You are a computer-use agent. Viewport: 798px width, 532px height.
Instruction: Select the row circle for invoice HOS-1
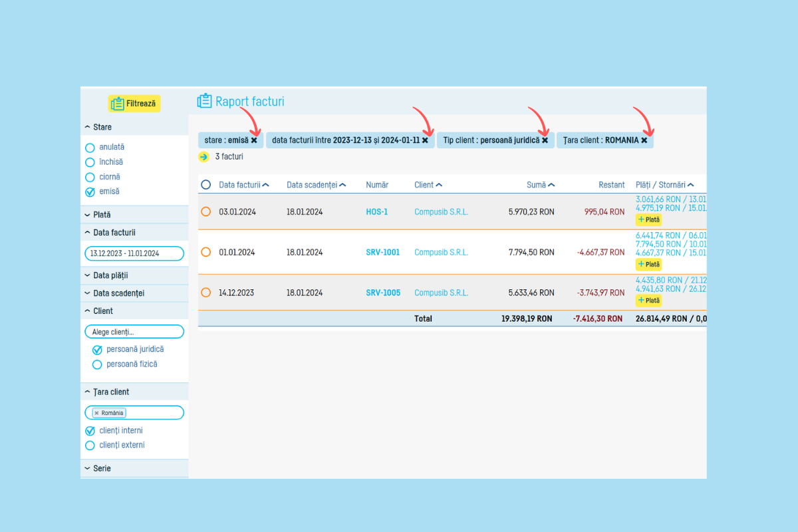click(205, 211)
